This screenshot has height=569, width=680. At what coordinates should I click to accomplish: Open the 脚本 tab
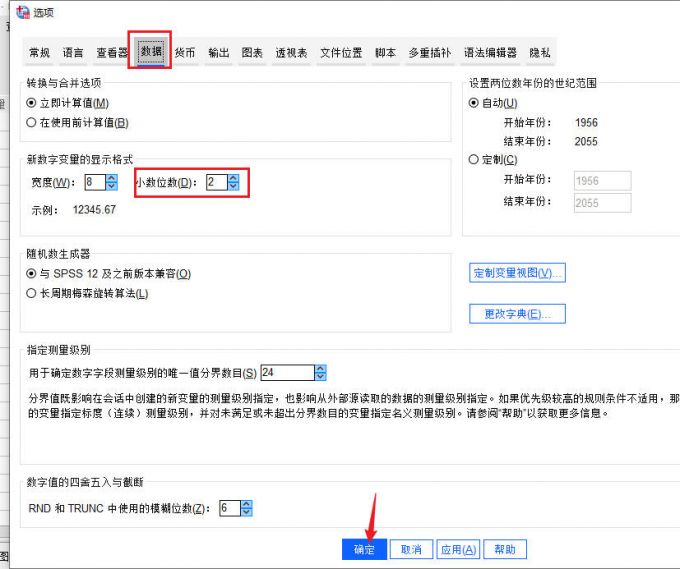385,53
